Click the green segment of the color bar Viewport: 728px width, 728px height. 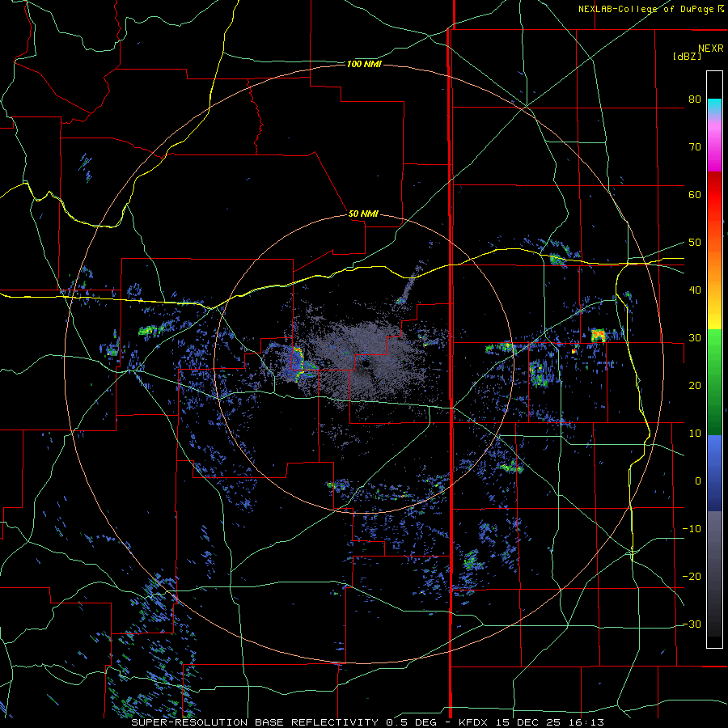(714, 382)
